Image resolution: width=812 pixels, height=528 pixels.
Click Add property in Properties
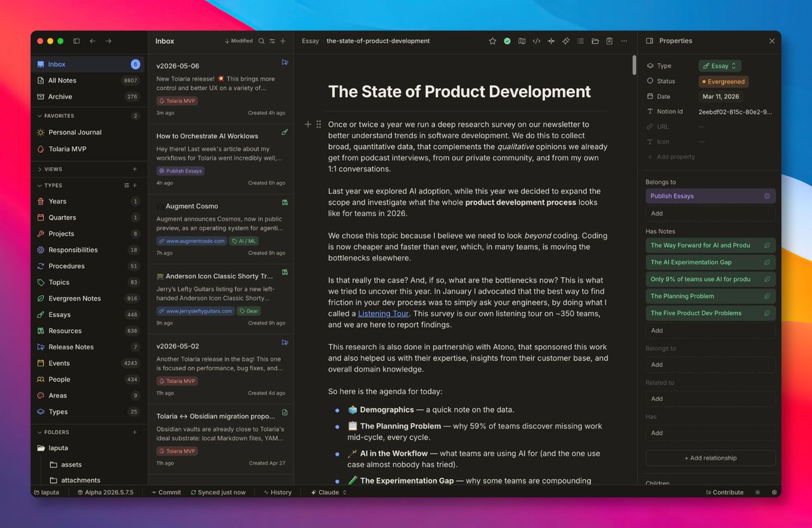click(x=671, y=156)
